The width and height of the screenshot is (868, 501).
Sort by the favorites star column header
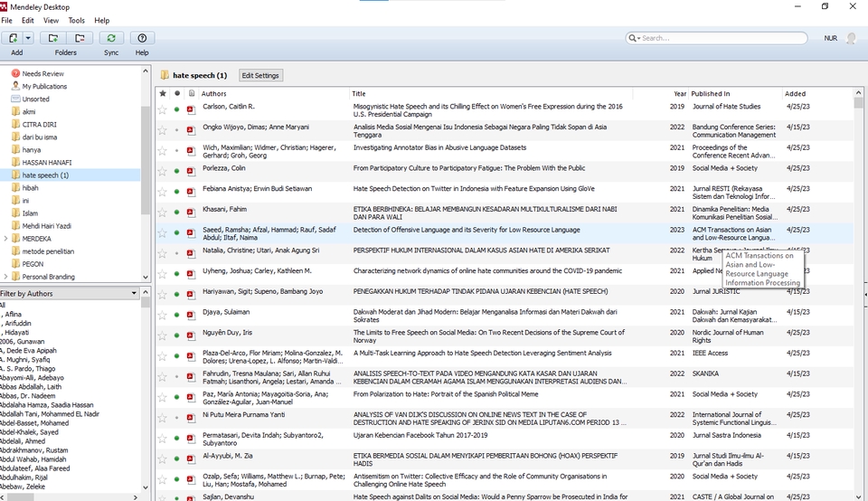tap(163, 93)
